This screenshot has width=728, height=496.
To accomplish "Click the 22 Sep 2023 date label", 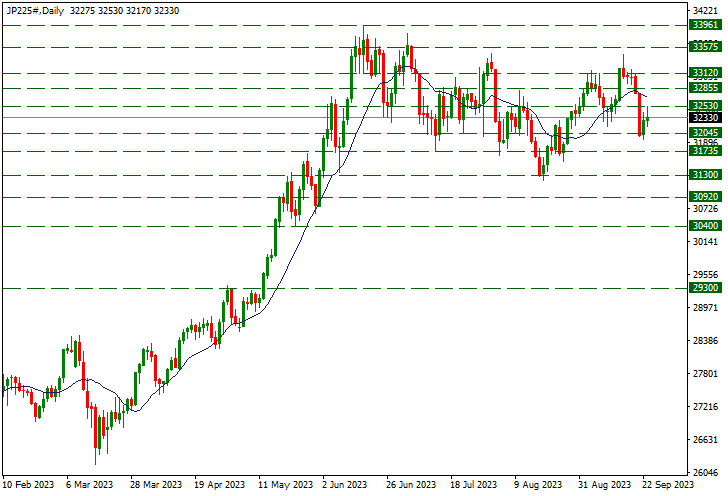I will 668,485.
